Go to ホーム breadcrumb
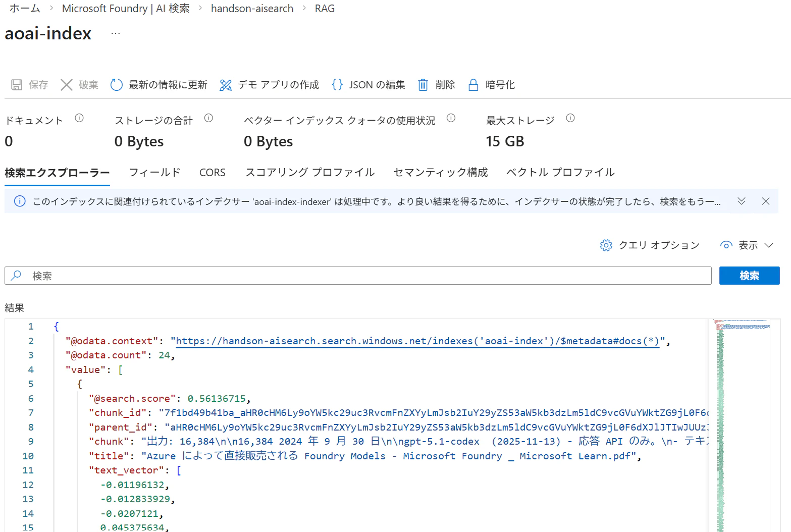Viewport: 791px width, 532px height. [x=25, y=9]
